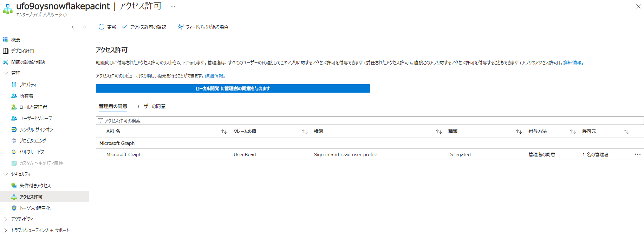Focus the アクセス許可の検索 filter field

coord(370,121)
